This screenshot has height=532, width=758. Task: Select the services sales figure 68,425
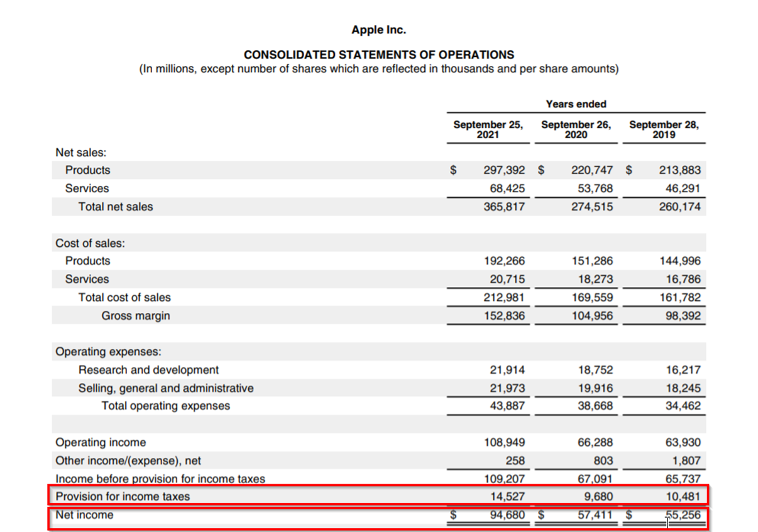tap(507, 188)
